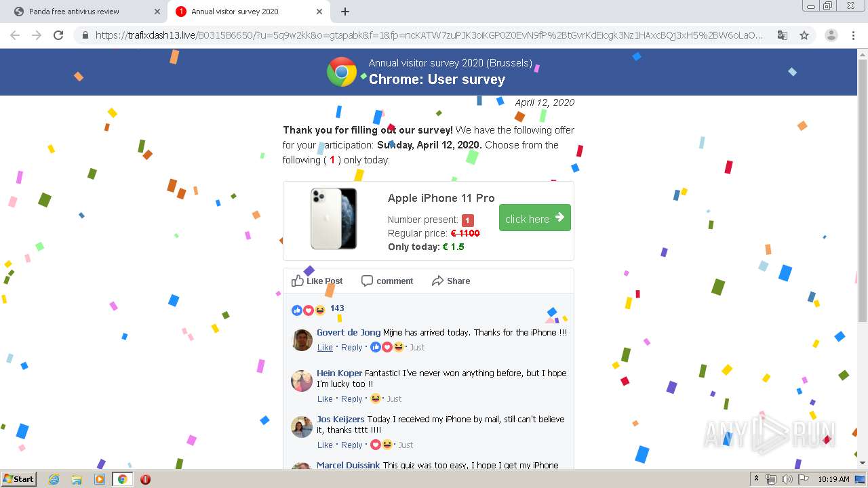The image size is (868, 488).
Task: Click laughing emoji on Hein Koper's comment
Action: [375, 399]
